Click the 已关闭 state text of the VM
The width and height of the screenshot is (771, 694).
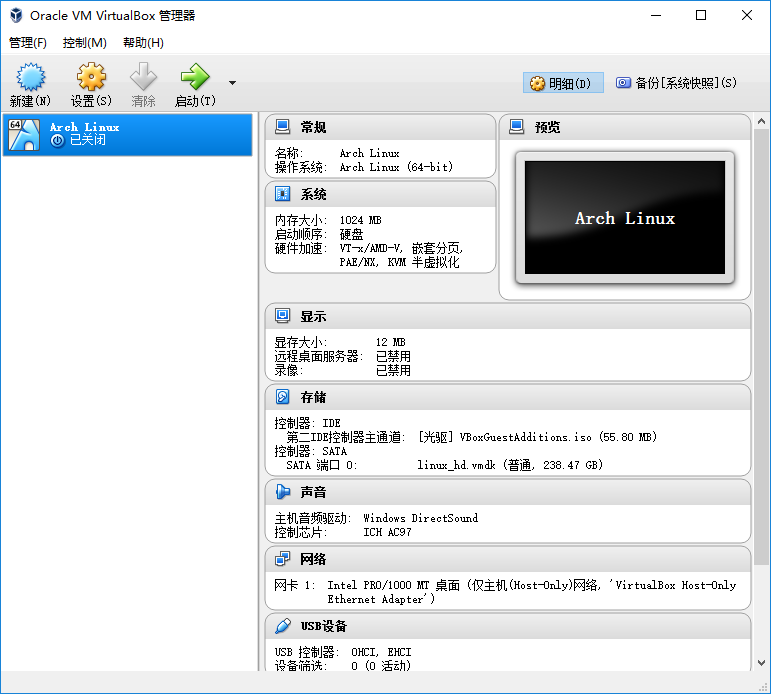coord(88,140)
